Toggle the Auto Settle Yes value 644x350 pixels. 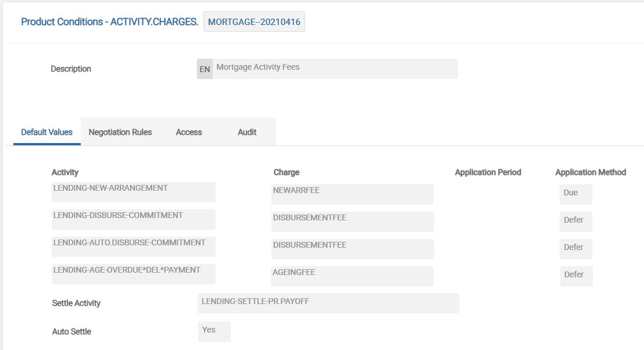[x=214, y=331]
